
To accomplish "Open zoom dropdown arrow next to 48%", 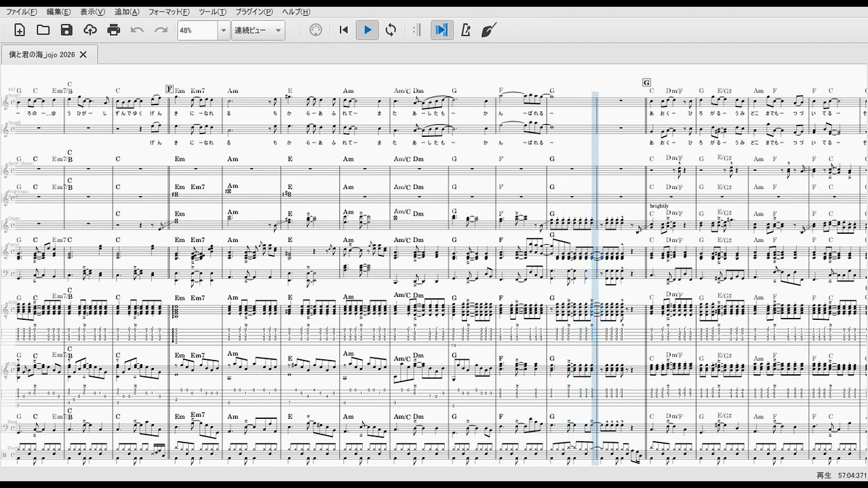I will 223,30.
